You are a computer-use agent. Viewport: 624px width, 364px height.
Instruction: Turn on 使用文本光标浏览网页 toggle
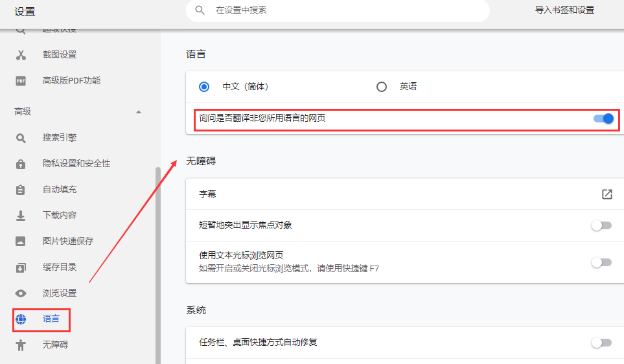point(601,262)
